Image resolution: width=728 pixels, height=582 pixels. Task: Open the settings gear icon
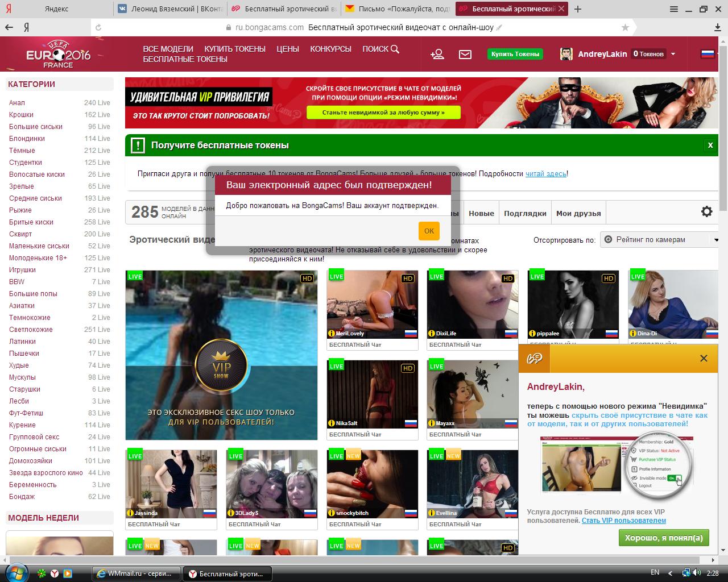tap(706, 211)
